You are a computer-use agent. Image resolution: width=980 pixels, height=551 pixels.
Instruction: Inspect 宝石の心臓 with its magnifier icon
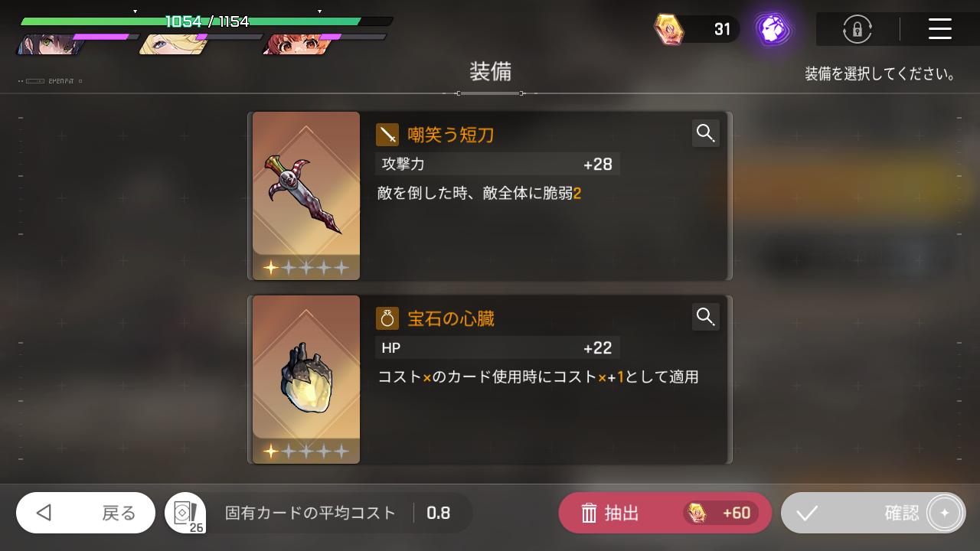pyautogui.click(x=706, y=316)
